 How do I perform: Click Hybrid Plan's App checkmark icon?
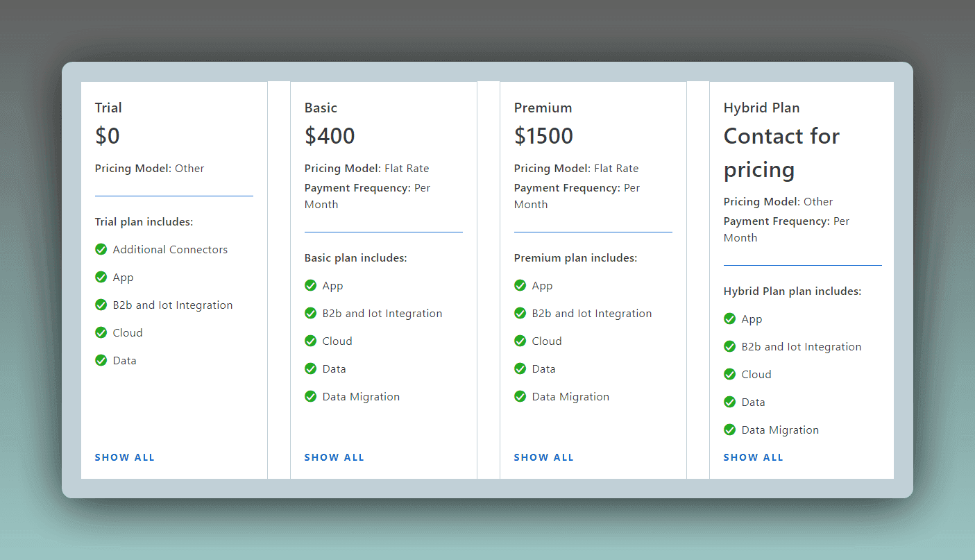pyautogui.click(x=730, y=319)
